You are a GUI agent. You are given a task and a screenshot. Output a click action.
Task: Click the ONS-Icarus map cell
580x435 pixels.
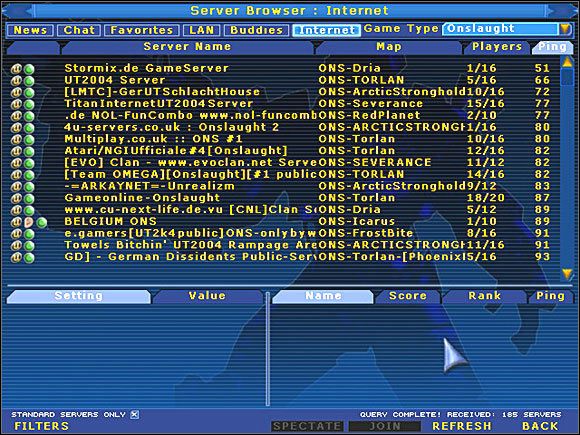357,222
